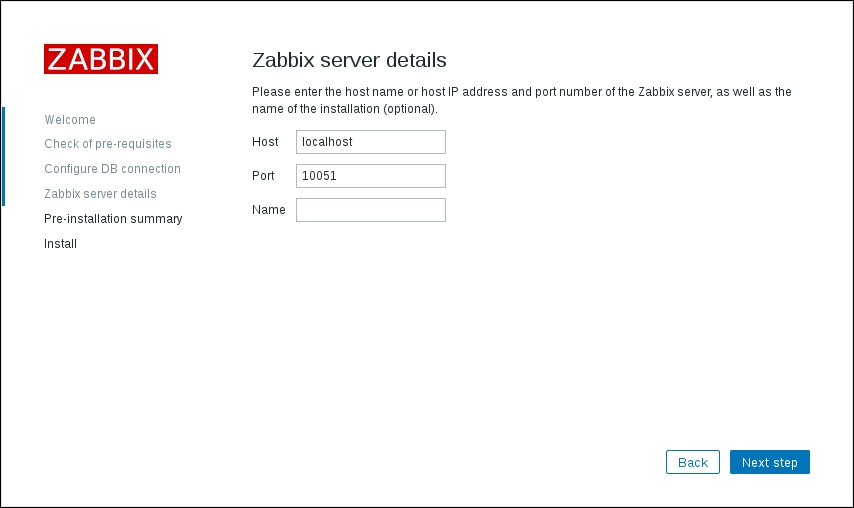Go to the Welcome step

(70, 119)
